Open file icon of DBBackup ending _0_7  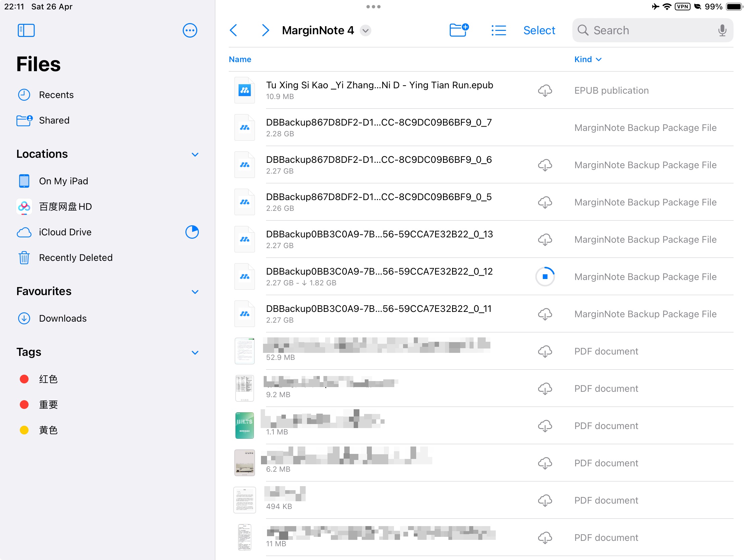[245, 128]
